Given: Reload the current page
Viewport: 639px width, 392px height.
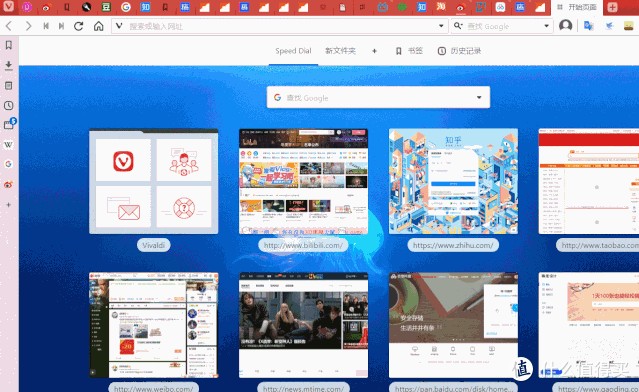Looking at the screenshot, I should [79, 26].
